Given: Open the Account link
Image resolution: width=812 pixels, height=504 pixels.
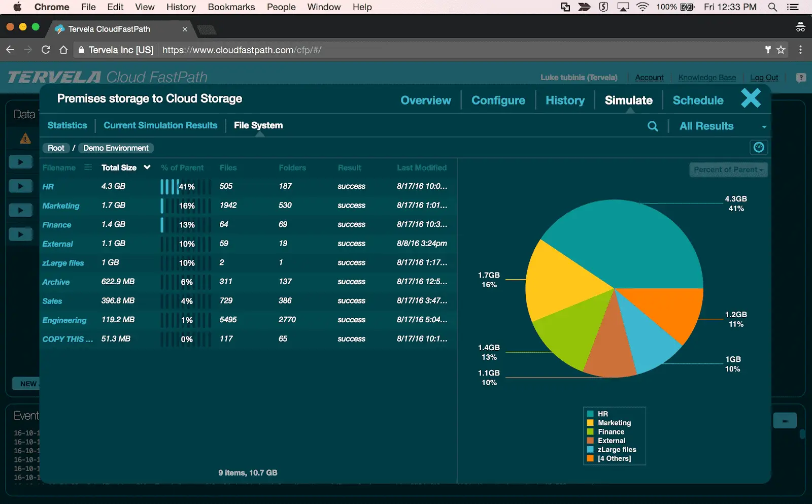Looking at the screenshot, I should pyautogui.click(x=649, y=78).
